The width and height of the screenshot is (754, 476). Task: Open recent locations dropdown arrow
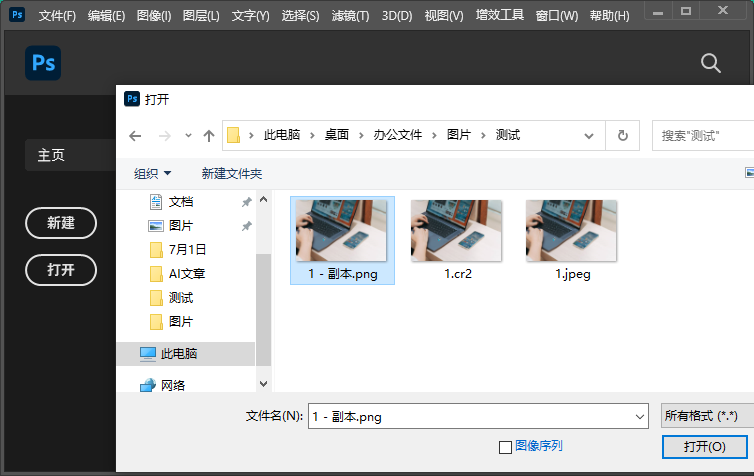[188, 136]
